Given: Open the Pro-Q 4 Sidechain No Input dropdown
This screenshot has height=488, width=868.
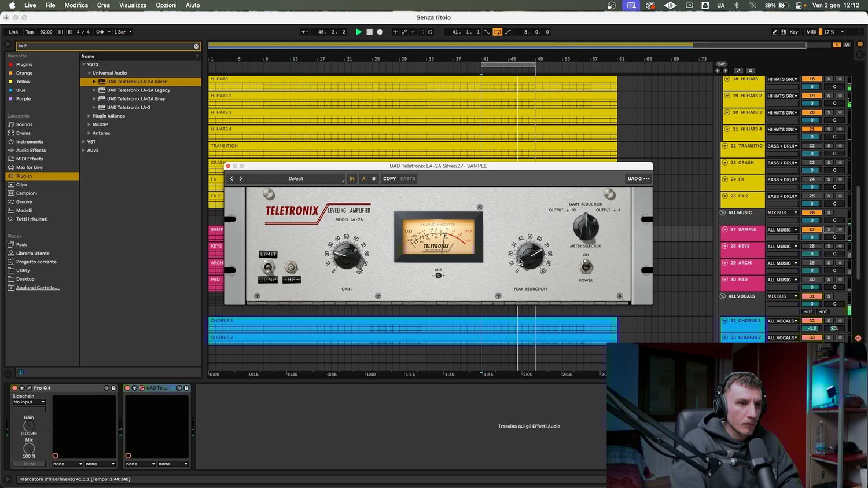Looking at the screenshot, I should coord(29,402).
